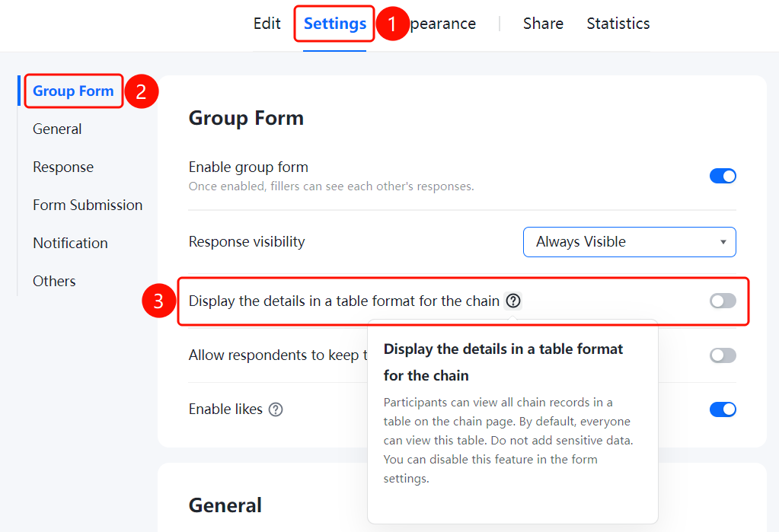The height and width of the screenshot is (532, 779).
Task: Go to Form Submission settings
Action: point(88,205)
